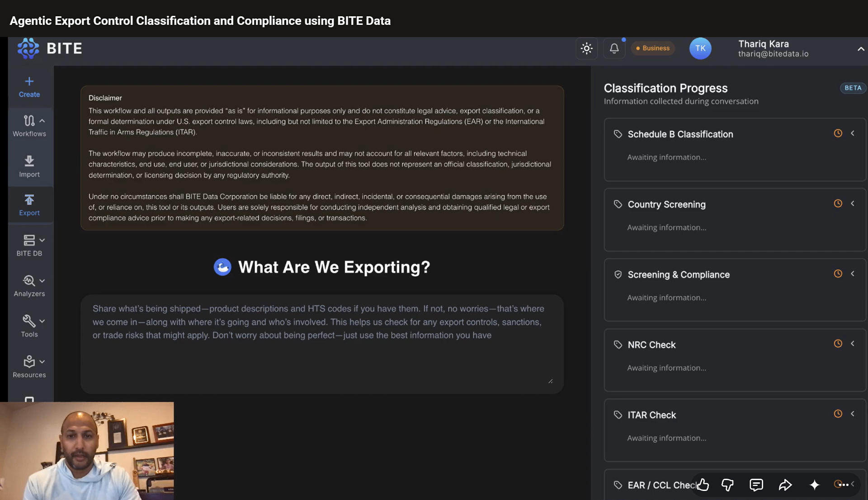This screenshot has height=500, width=868.
Task: Expand the Workflows submenu chevron
Action: pos(42,121)
